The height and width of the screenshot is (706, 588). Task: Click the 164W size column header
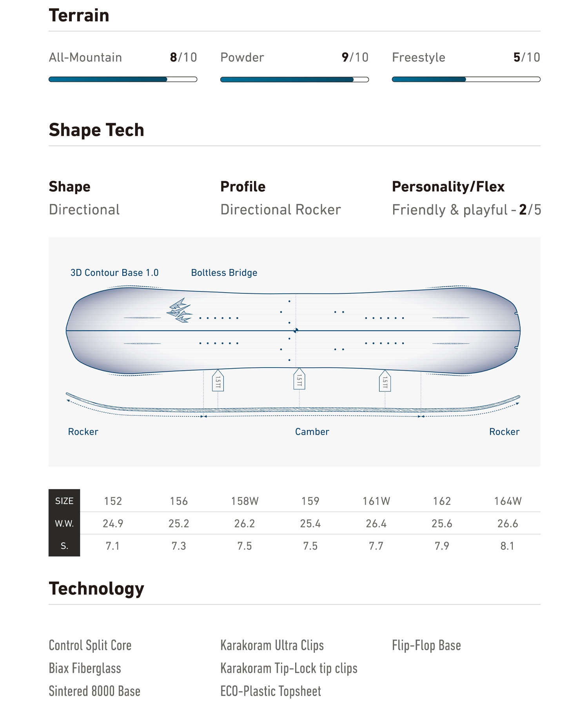[508, 501]
